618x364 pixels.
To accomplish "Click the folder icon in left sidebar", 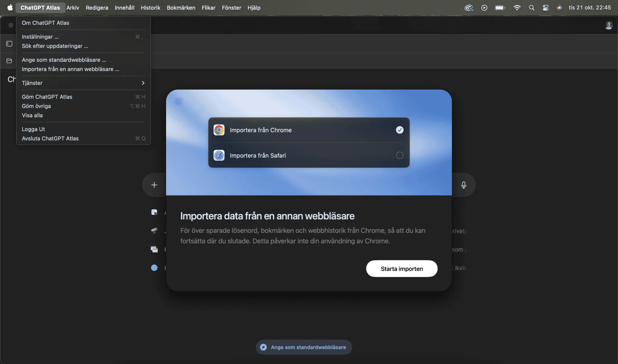I will point(9,61).
